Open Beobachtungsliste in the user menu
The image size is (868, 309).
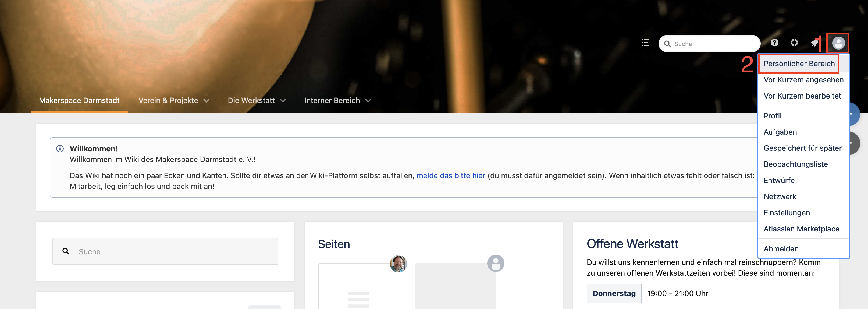tap(795, 164)
